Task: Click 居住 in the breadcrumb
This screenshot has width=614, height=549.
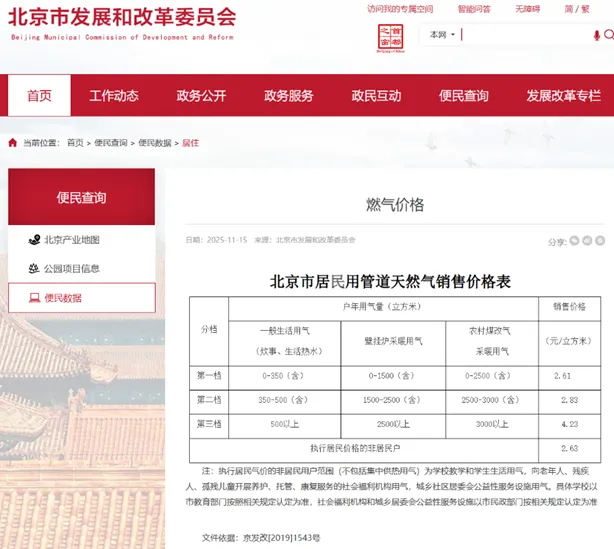Action: tap(190, 143)
